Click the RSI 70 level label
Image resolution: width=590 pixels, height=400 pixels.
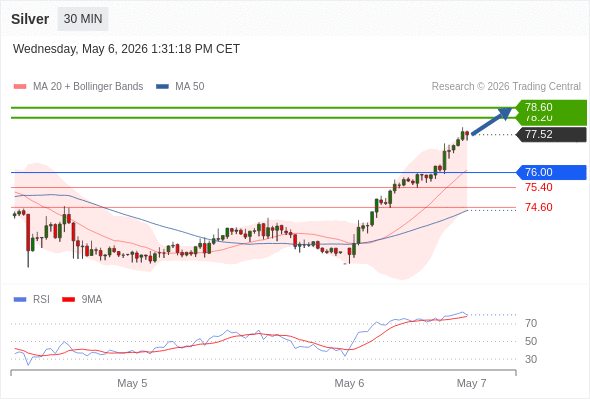coord(531,323)
